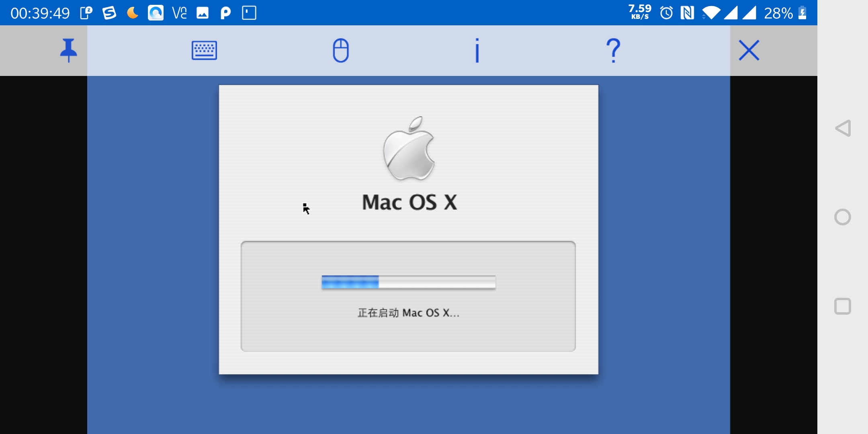The width and height of the screenshot is (868, 434).
Task: Tap the battery 28% indicator
Action: tap(785, 13)
